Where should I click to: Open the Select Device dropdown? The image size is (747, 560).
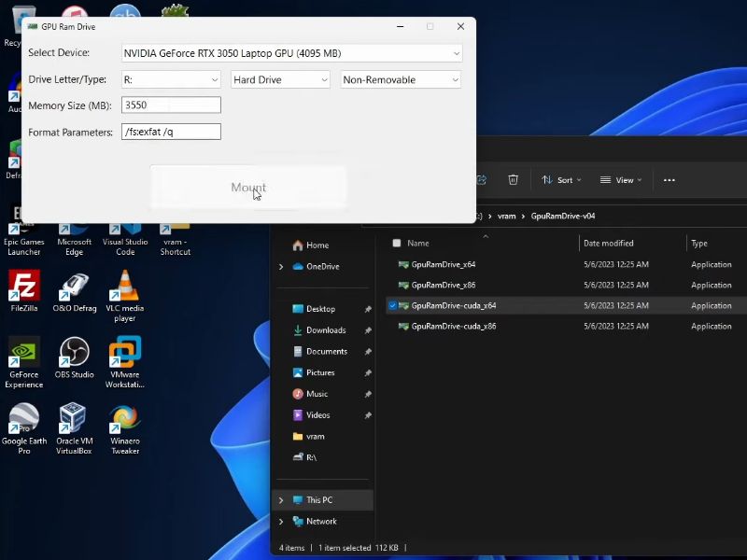(x=291, y=53)
